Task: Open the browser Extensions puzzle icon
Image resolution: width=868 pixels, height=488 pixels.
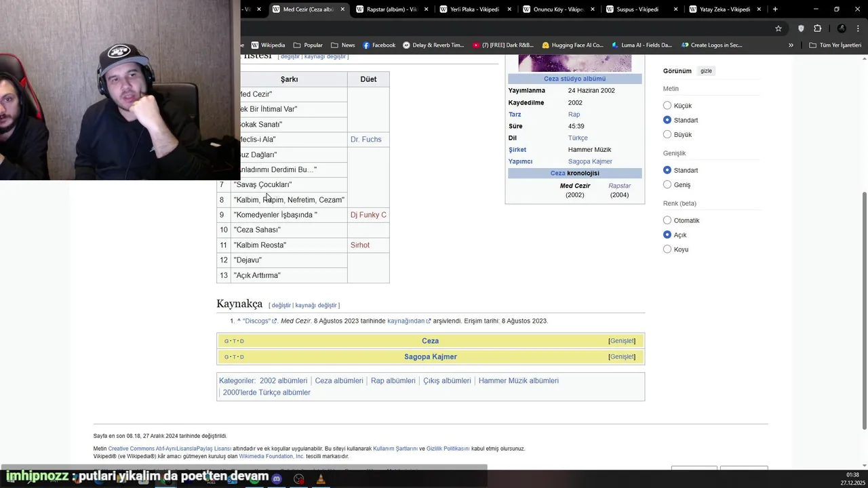Action: point(817,28)
